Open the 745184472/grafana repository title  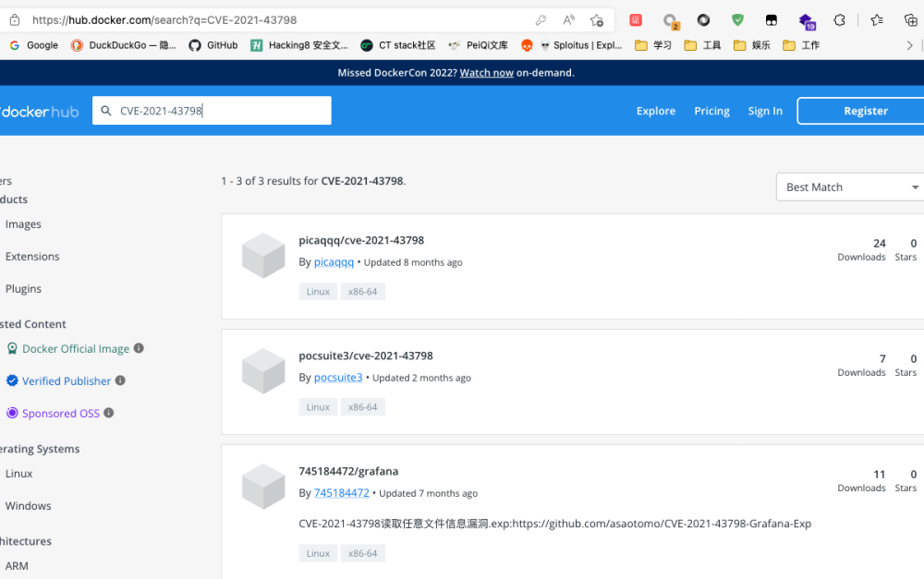coord(348,471)
